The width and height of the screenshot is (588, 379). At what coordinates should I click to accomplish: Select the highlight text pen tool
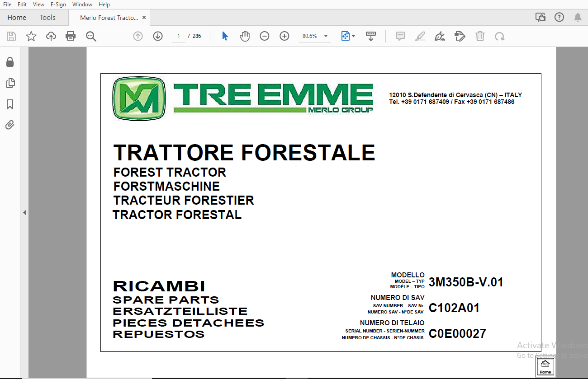(420, 36)
